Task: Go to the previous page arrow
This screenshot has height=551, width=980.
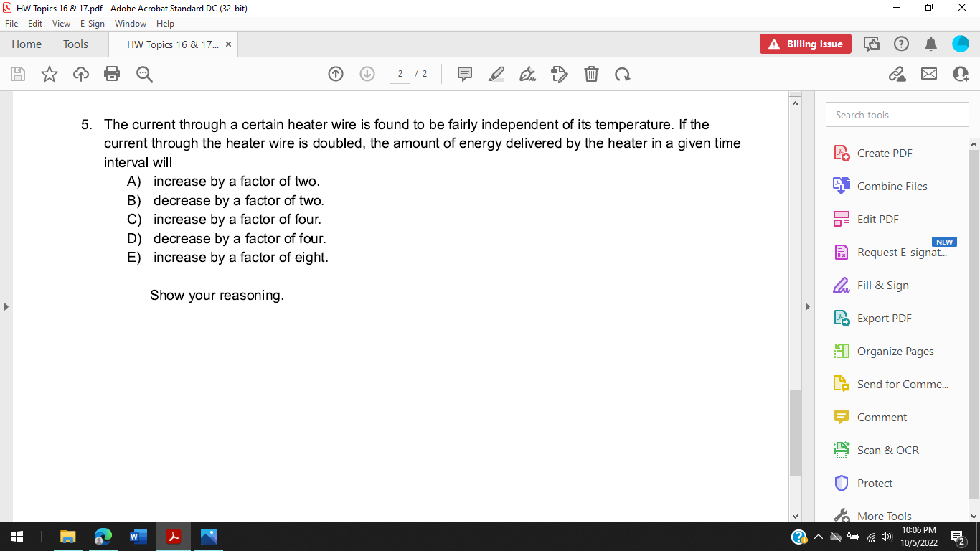Action: 335,74
